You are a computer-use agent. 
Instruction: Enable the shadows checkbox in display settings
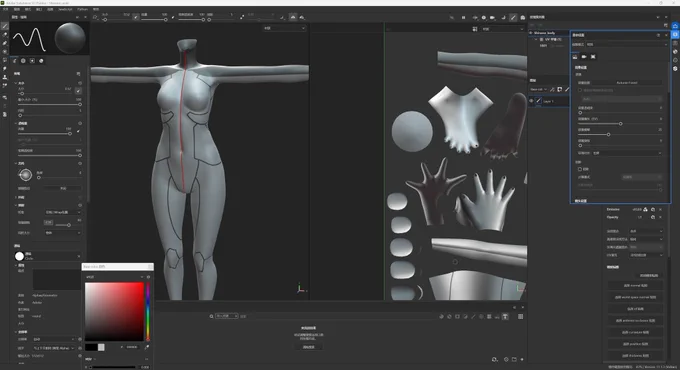pos(580,169)
